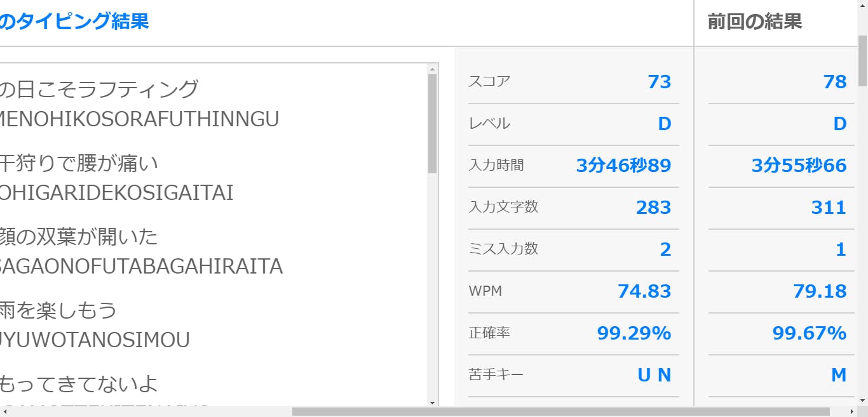Select the 雨を楽しもう sentence
This screenshot has height=417, width=868.
[58, 310]
